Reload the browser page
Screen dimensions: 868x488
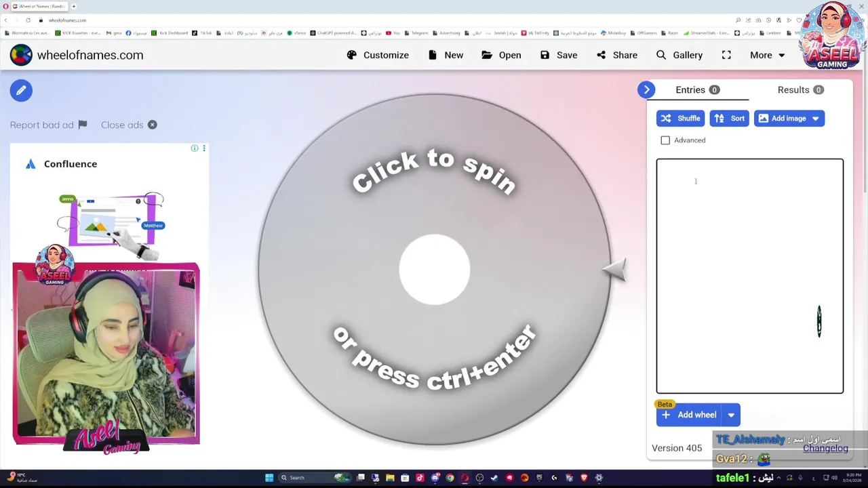(28, 20)
